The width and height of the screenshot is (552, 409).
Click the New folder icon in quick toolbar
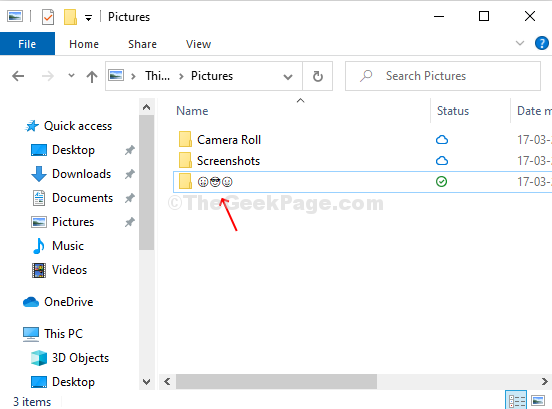click(70, 17)
